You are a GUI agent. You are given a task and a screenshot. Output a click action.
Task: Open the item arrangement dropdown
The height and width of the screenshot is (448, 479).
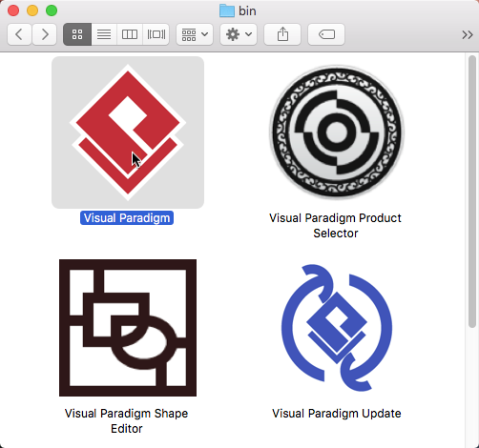(195, 34)
